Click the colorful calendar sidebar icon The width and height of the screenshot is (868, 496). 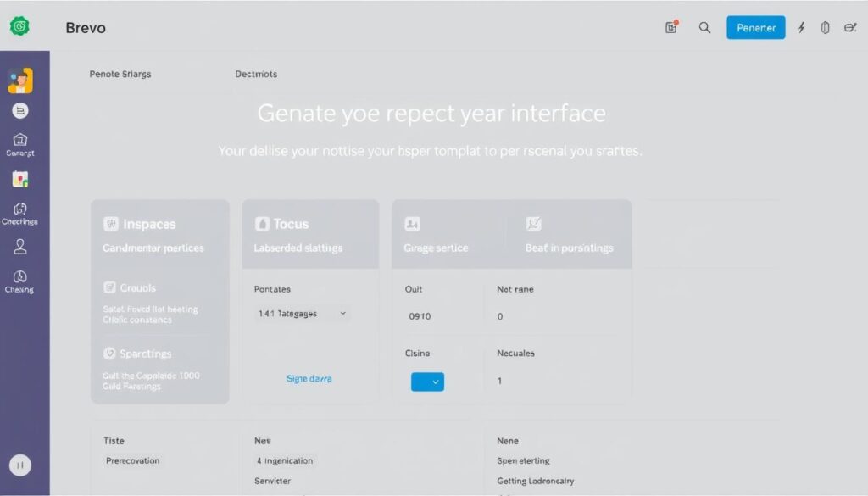click(x=20, y=179)
